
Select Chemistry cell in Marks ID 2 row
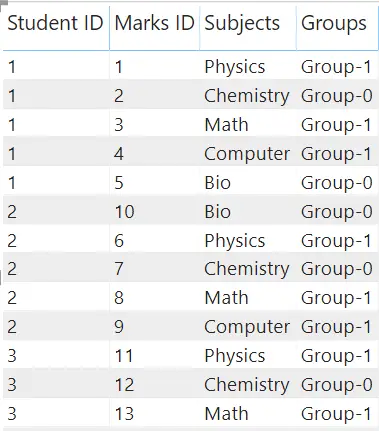tap(247, 96)
